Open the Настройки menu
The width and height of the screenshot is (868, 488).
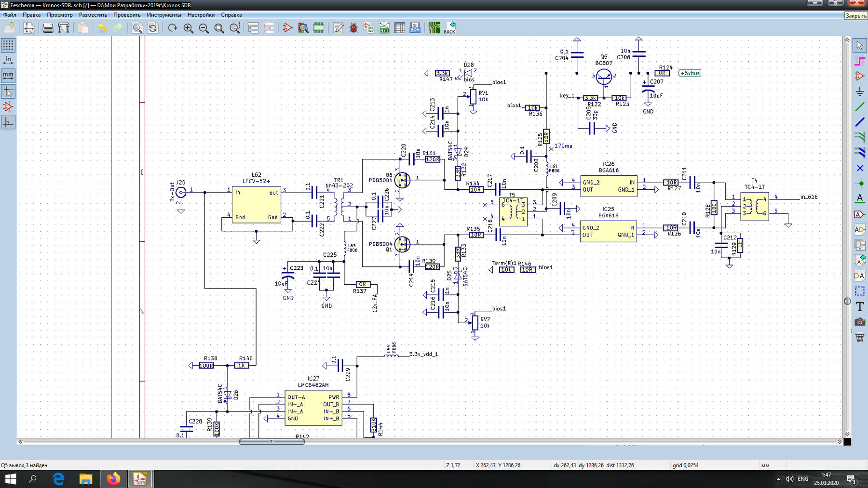click(x=201, y=15)
